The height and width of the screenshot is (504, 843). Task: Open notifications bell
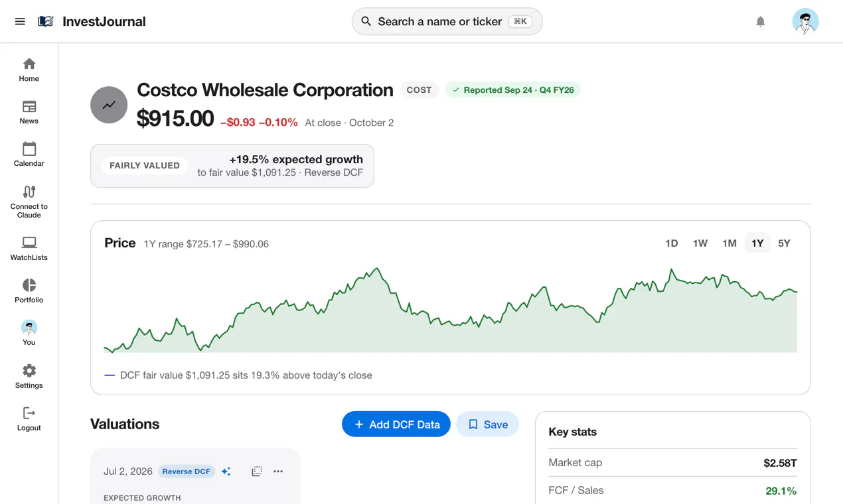pyautogui.click(x=761, y=21)
